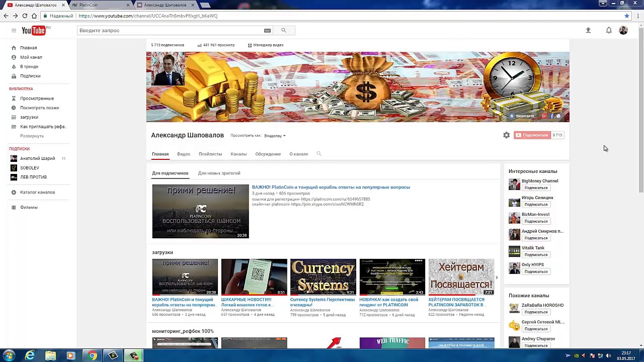This screenshot has height=362, width=644.
Task: Open the загрузки section heading
Action: pos(163,252)
